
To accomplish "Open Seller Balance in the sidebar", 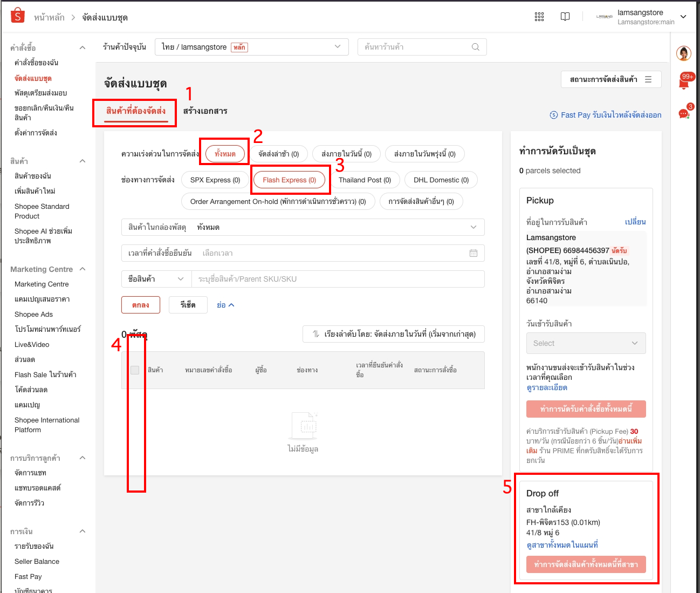I will (x=37, y=561).
